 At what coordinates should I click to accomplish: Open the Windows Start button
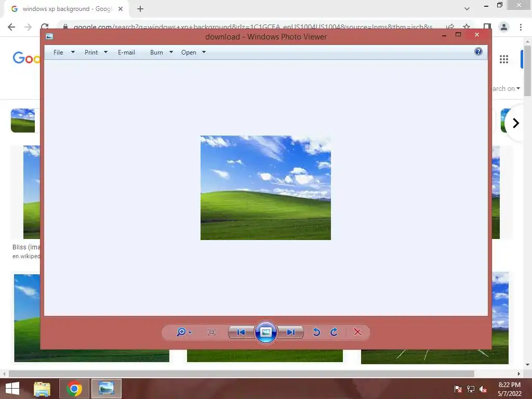pos(12,389)
